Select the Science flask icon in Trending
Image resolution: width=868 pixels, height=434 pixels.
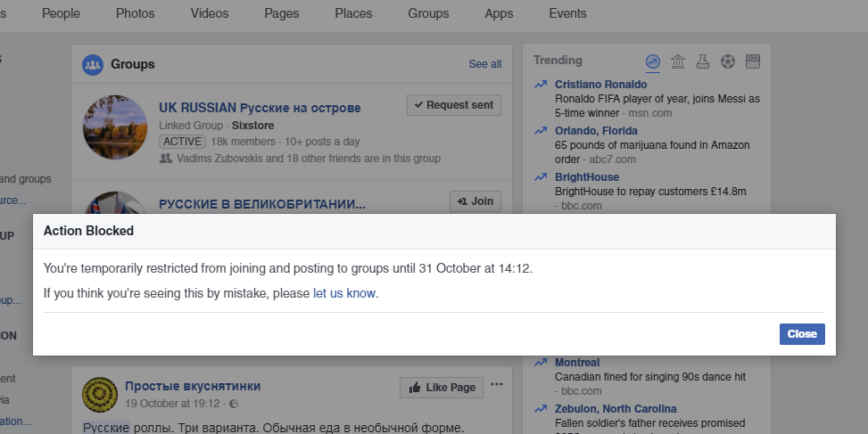point(703,61)
